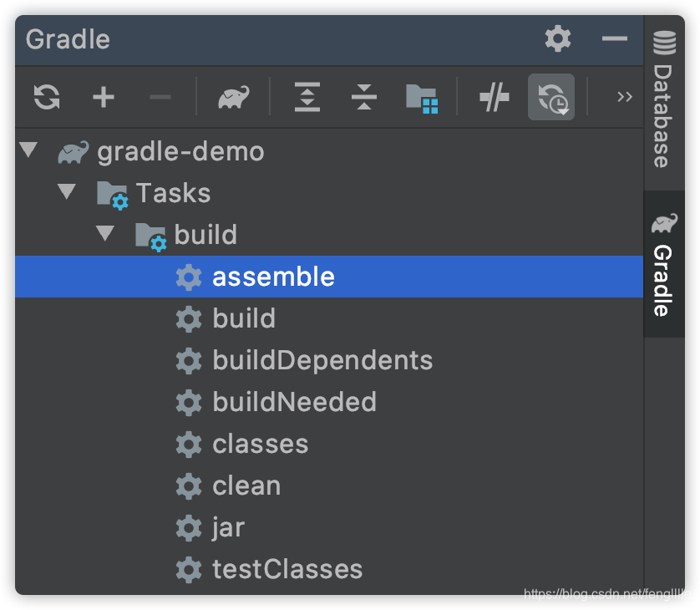The height and width of the screenshot is (610, 700).
Task: Hide the Gradle panel with minus icon
Action: click(614, 38)
